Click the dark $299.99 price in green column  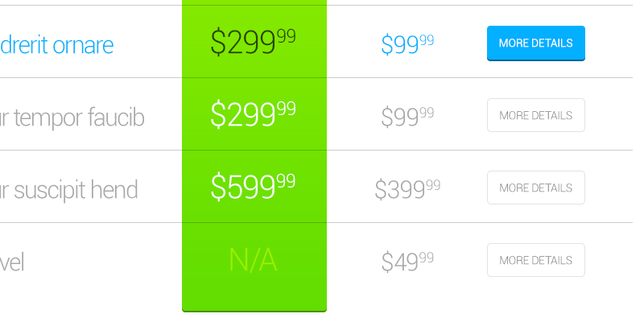click(x=253, y=43)
